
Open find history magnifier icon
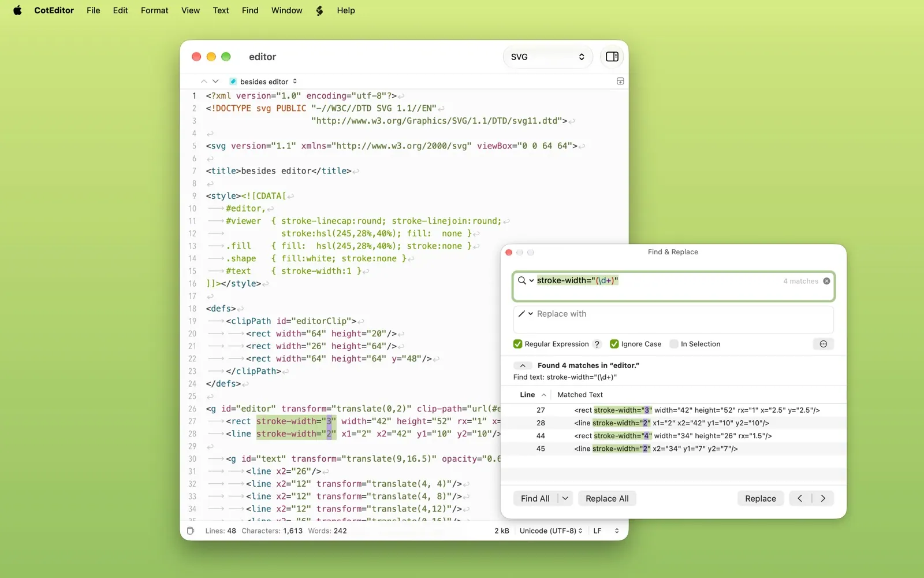(525, 280)
